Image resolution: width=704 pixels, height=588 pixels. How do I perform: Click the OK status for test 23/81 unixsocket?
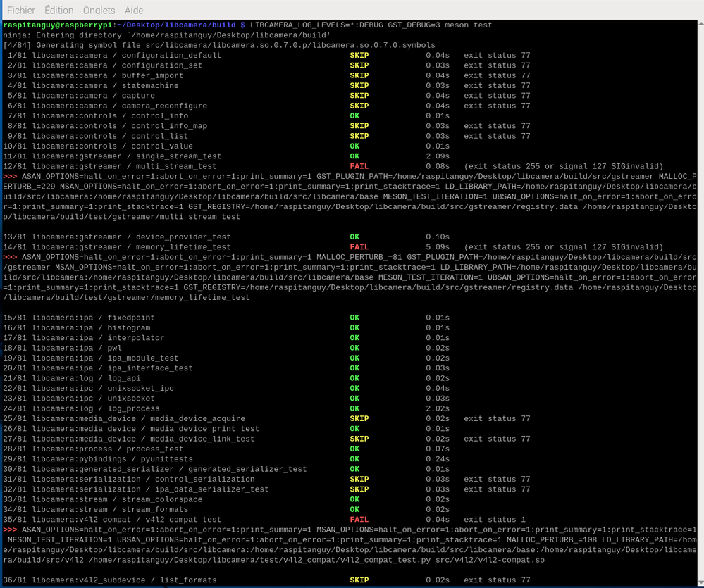[354, 399]
